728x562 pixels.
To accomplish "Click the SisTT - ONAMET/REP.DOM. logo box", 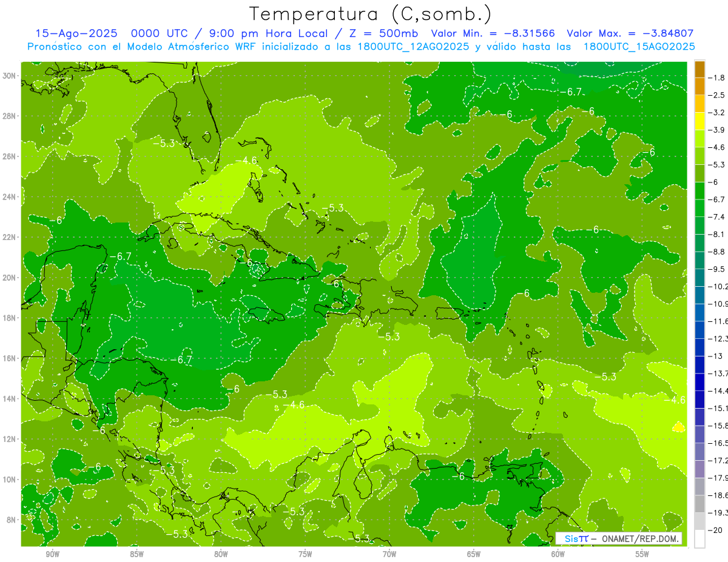I will coord(619,538).
